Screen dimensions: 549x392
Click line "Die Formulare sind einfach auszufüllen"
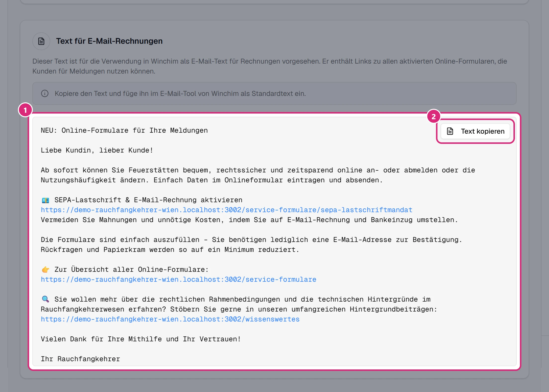251,245
